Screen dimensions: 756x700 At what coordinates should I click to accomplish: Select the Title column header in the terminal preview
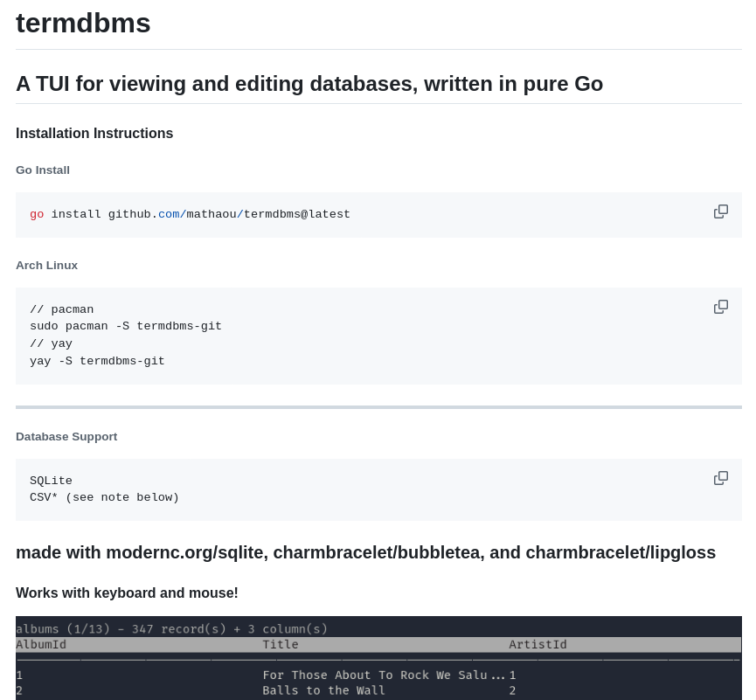point(280,644)
